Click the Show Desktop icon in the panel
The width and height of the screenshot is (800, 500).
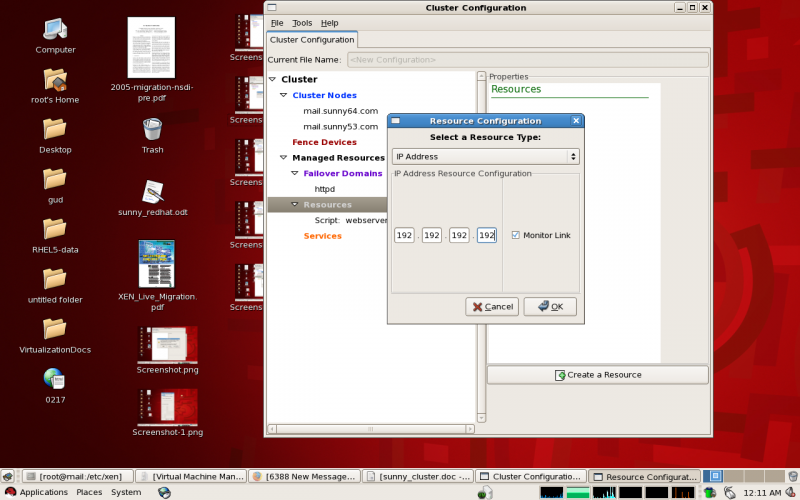pyautogui.click(x=8, y=477)
